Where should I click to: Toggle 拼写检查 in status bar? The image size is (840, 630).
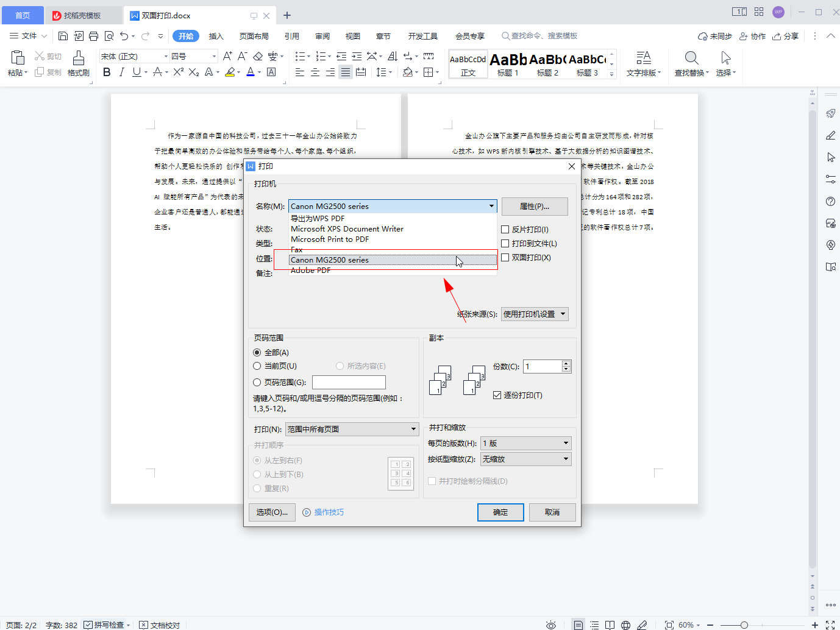pos(107,625)
